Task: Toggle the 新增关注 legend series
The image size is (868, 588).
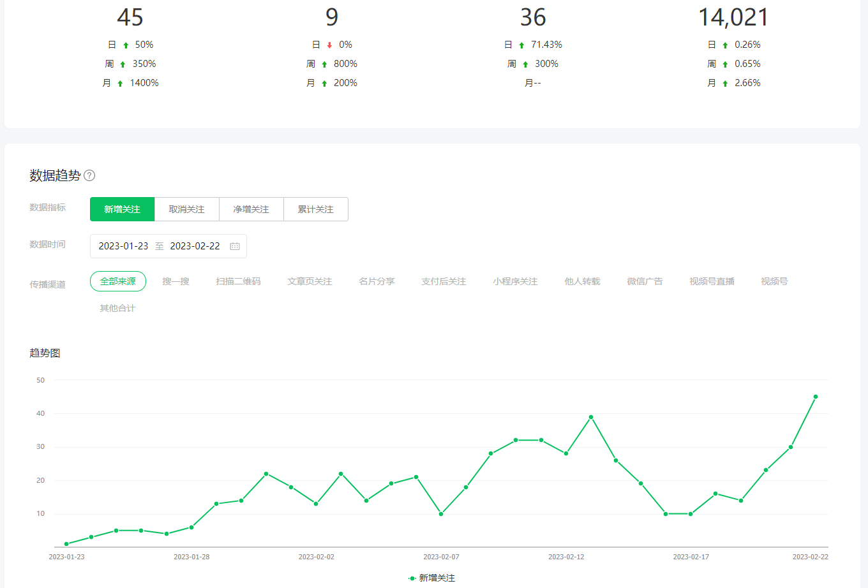Action: point(432,578)
